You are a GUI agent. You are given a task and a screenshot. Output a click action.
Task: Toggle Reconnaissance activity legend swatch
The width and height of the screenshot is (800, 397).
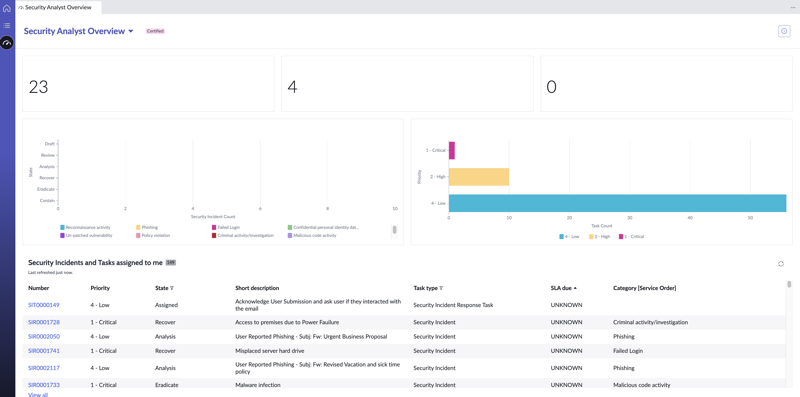tap(62, 227)
